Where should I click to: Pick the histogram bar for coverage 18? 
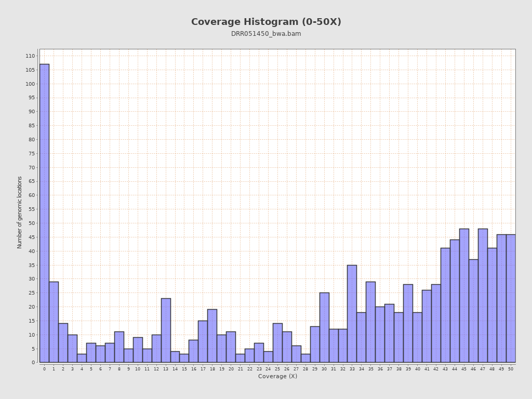[212, 336]
